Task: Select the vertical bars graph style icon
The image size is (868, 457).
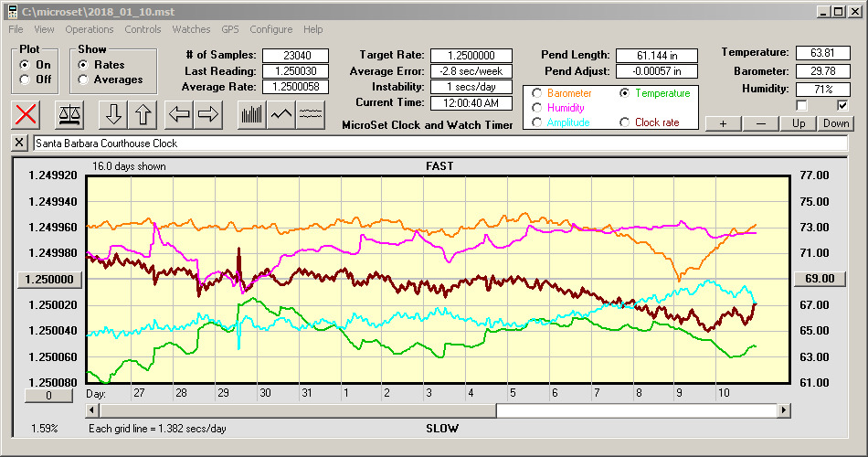Action: pos(251,115)
